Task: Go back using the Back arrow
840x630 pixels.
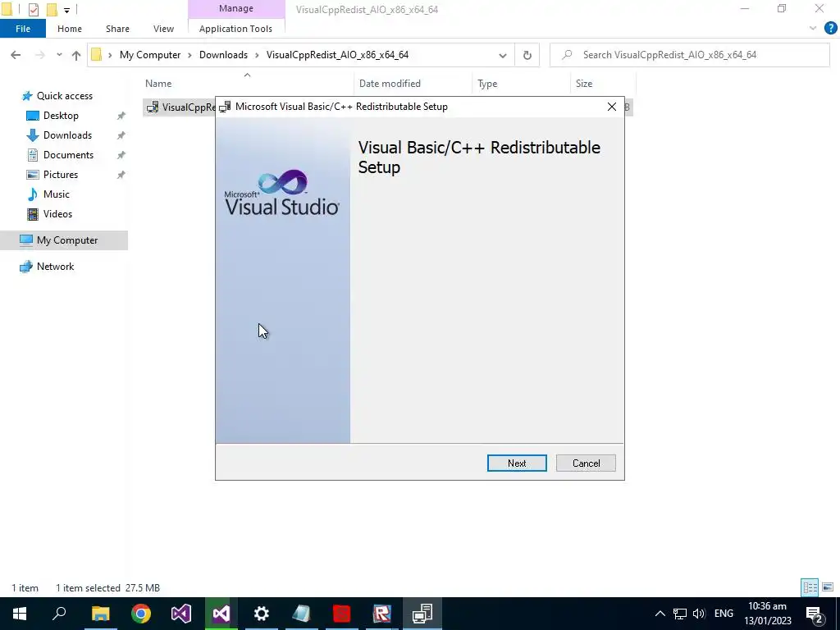Action: (16, 55)
